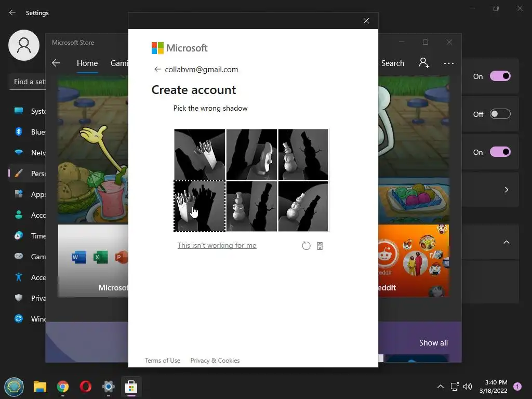Viewport: 532px width, 399px height.
Task: Click the Microsoft Store sign-in account icon
Action: (424, 63)
